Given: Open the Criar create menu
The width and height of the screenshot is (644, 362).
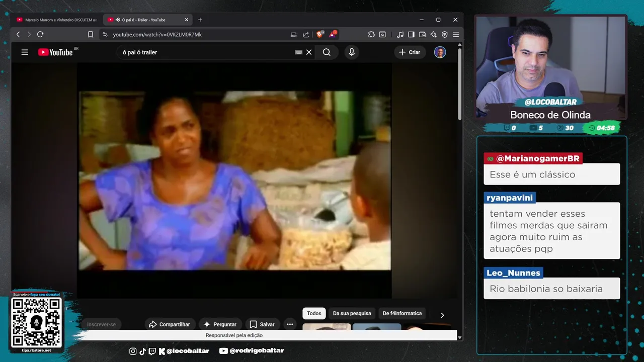Looking at the screenshot, I should point(410,52).
